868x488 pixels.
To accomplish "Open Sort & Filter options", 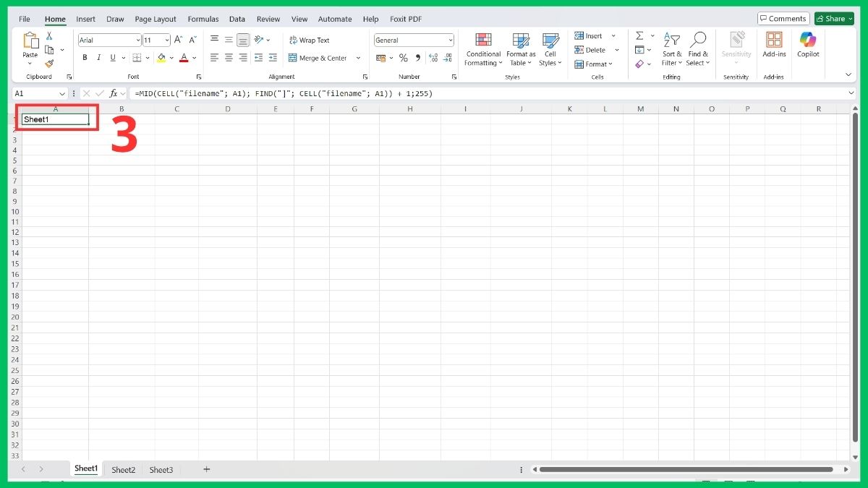I will pyautogui.click(x=671, y=49).
